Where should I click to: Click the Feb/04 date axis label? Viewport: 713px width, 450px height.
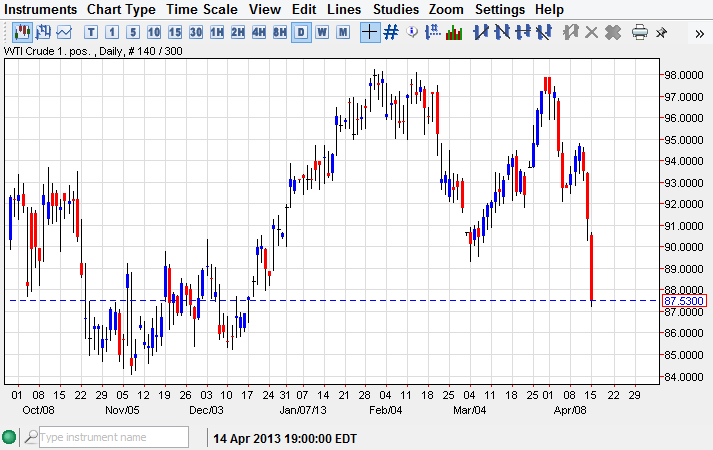point(386,410)
